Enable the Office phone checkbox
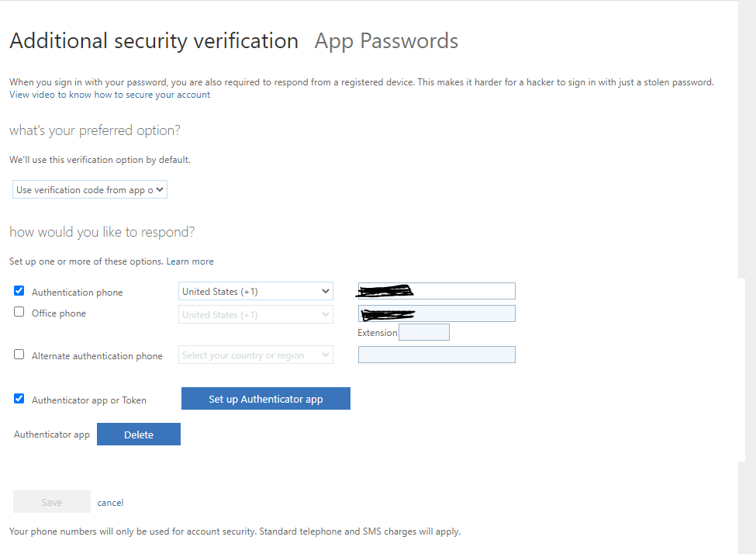This screenshot has height=554, width=756. pos(19,312)
